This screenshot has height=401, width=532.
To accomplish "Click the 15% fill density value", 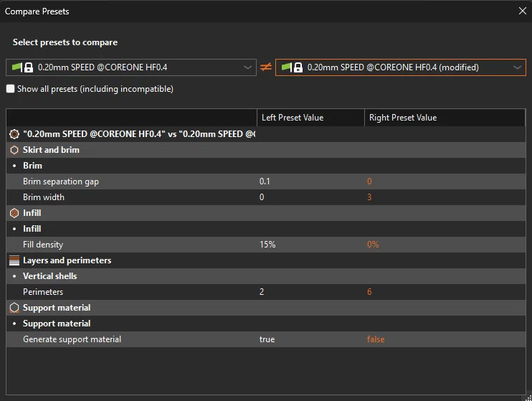I will pos(267,245).
